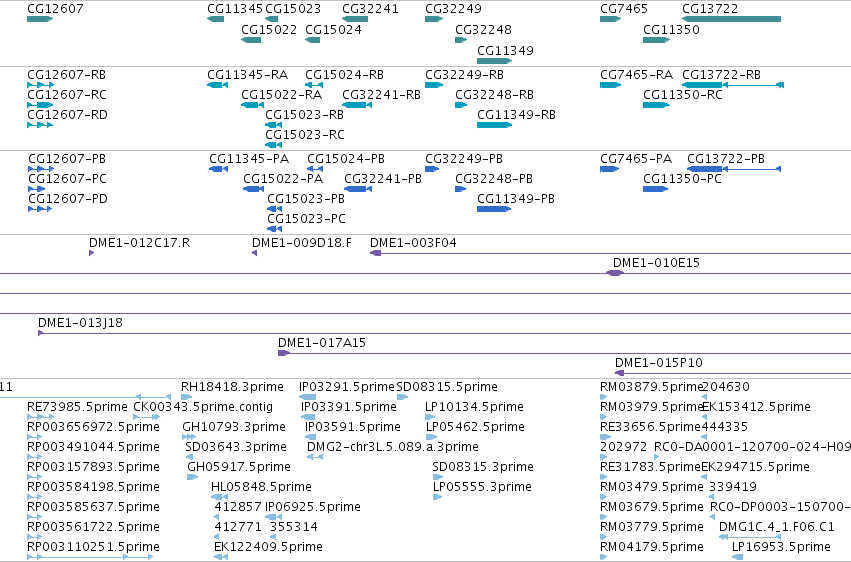Open BAC clone DME1-003F04
Screen dimensions: 851x562
414,242
